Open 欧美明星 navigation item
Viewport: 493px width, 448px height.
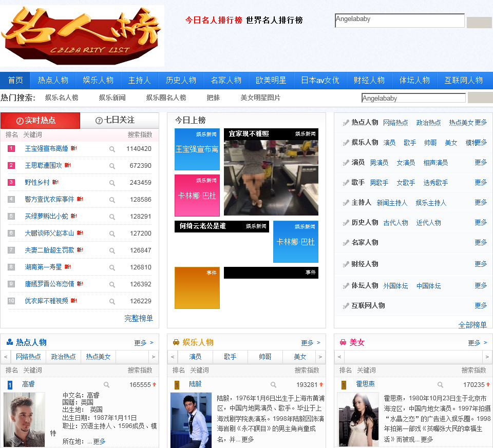271,81
